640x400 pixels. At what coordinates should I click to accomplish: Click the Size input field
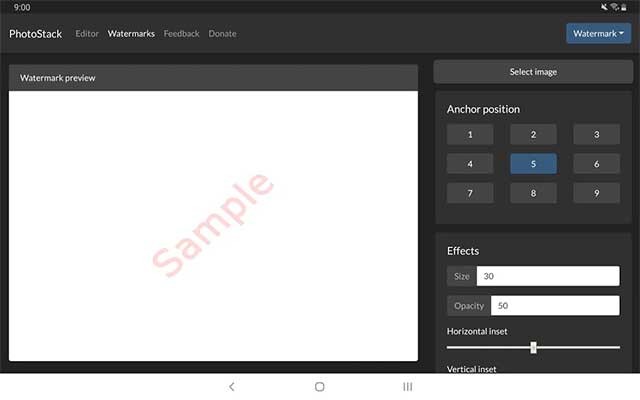[x=547, y=276]
